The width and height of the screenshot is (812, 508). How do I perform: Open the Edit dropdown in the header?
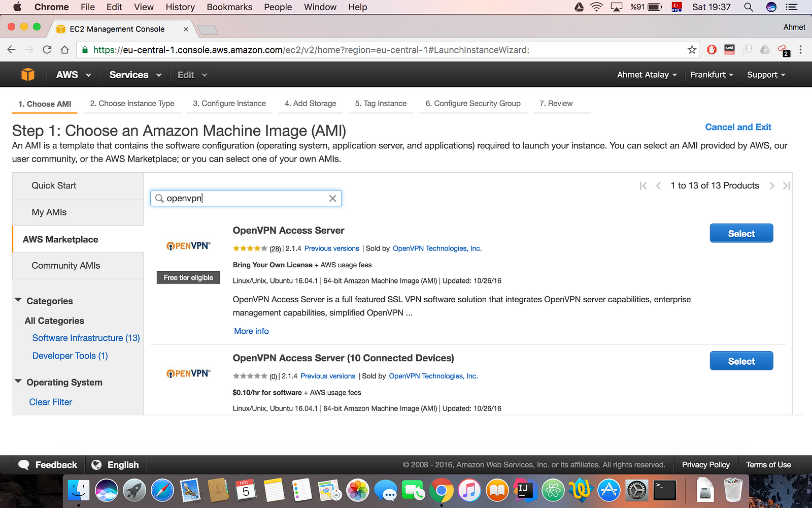(x=192, y=75)
